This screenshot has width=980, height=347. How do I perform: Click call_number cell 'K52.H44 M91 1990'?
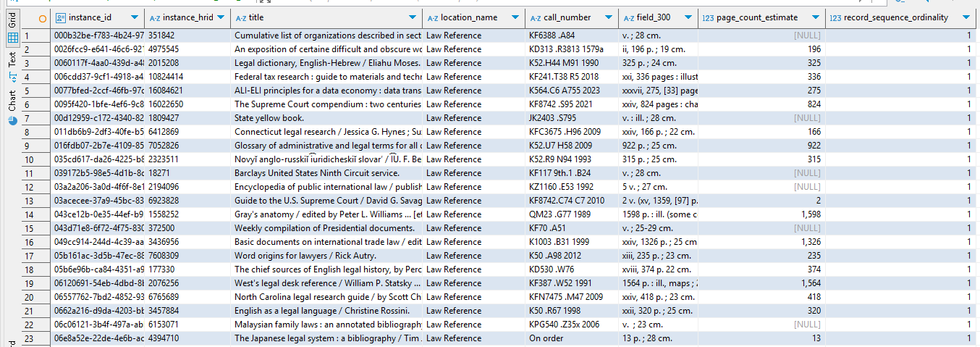click(x=572, y=63)
